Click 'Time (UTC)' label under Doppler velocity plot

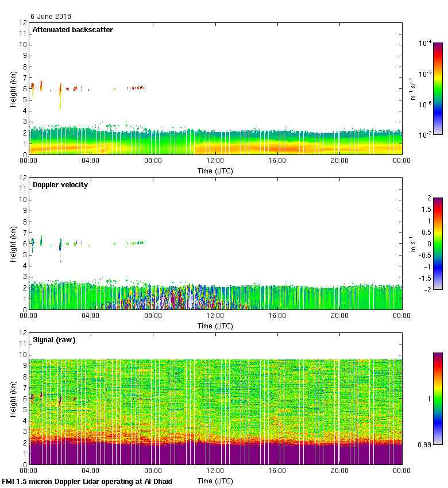[x=215, y=326]
